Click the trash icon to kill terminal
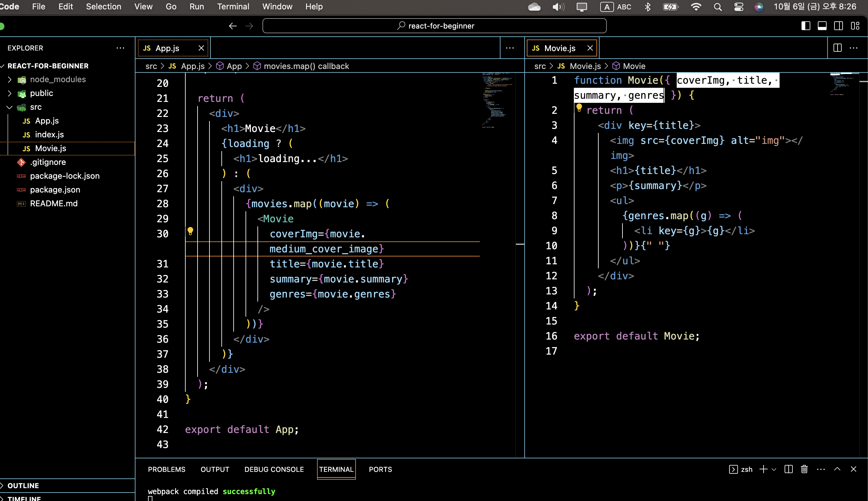Viewport: 868px width, 501px height. tap(804, 469)
